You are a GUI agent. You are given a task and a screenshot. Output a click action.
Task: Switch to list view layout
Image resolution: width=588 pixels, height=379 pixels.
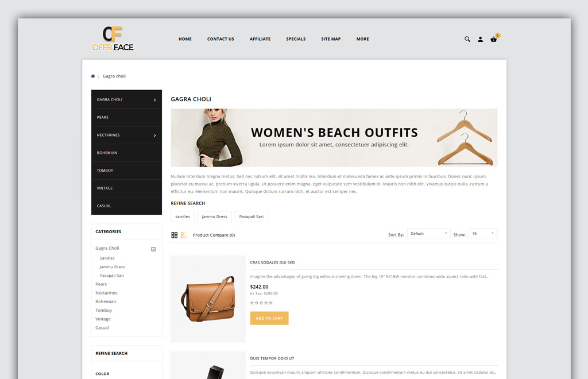[x=184, y=235]
